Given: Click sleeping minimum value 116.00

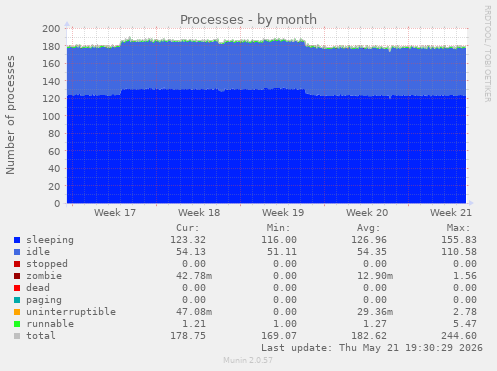Looking at the screenshot, I should pyautogui.click(x=279, y=240).
